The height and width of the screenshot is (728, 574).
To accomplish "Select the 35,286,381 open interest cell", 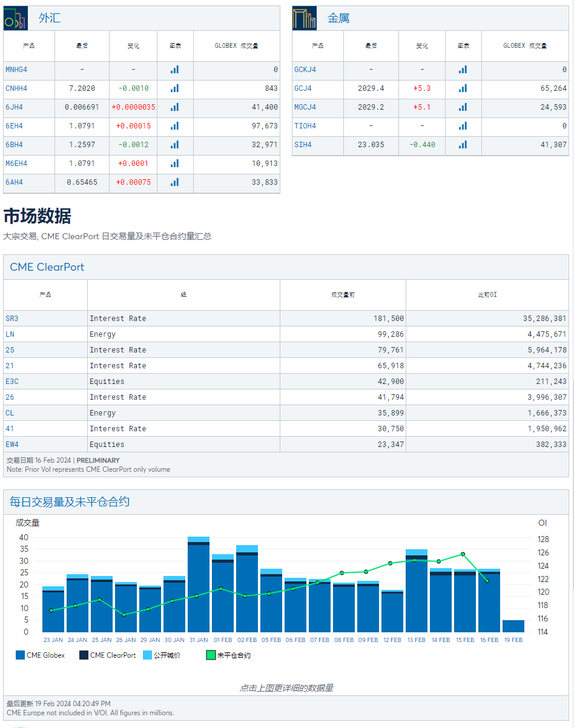I will point(545,319).
